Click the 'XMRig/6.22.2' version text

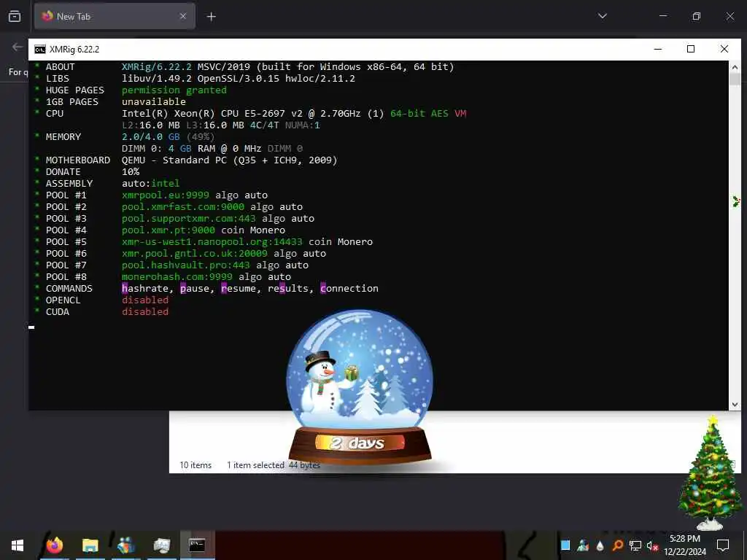[x=157, y=66]
